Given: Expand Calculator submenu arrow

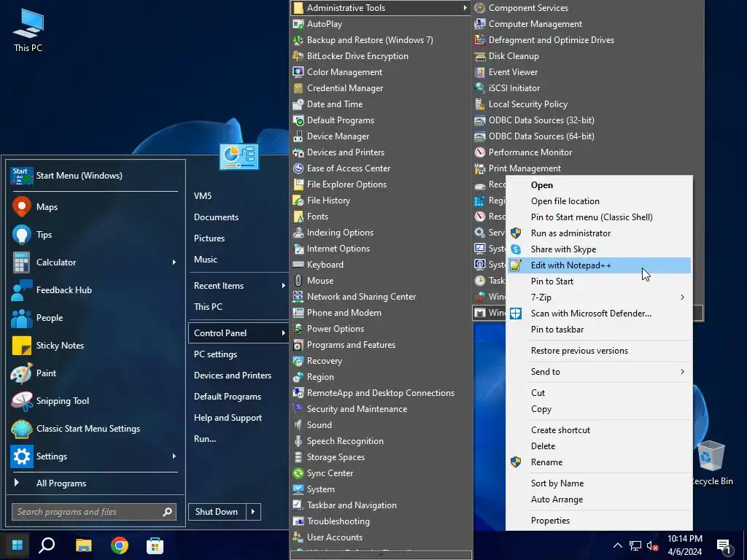Looking at the screenshot, I should point(174,262).
